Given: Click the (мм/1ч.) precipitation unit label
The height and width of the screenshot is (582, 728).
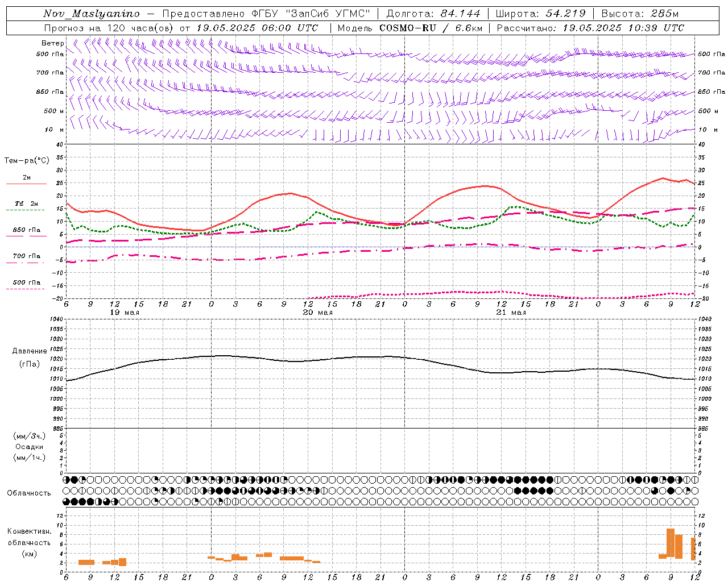Looking at the screenshot, I should [29, 458].
